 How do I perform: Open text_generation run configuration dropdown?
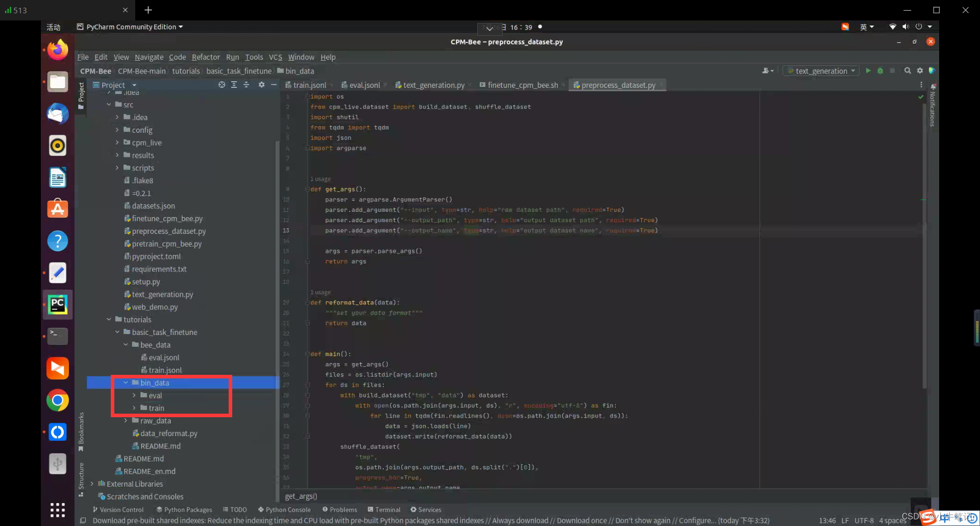click(x=821, y=70)
